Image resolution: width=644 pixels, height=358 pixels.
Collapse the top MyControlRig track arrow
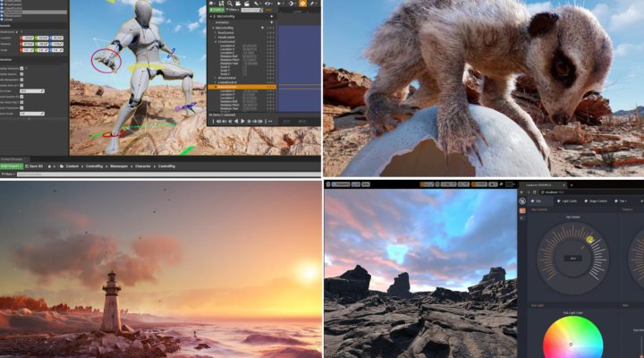211,16
